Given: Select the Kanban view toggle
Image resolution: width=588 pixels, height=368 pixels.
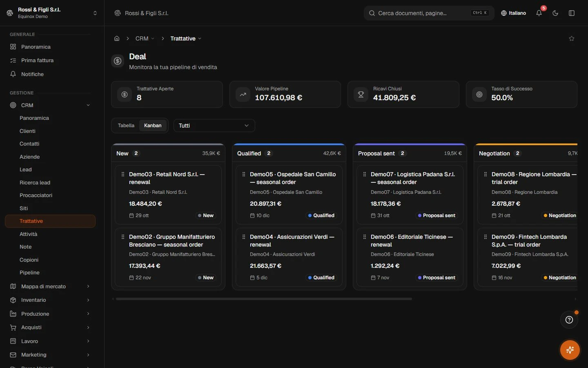Looking at the screenshot, I should pyautogui.click(x=153, y=126).
